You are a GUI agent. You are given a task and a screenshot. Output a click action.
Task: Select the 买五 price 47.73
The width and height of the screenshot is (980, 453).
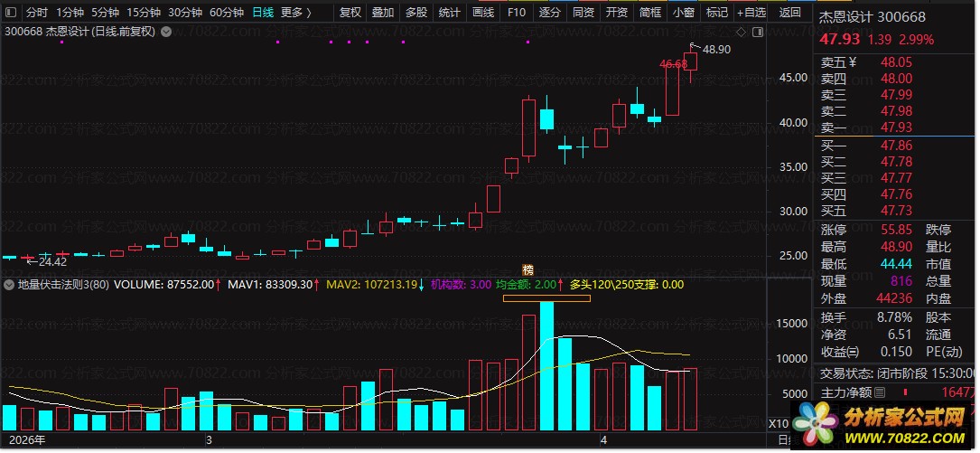pos(896,211)
